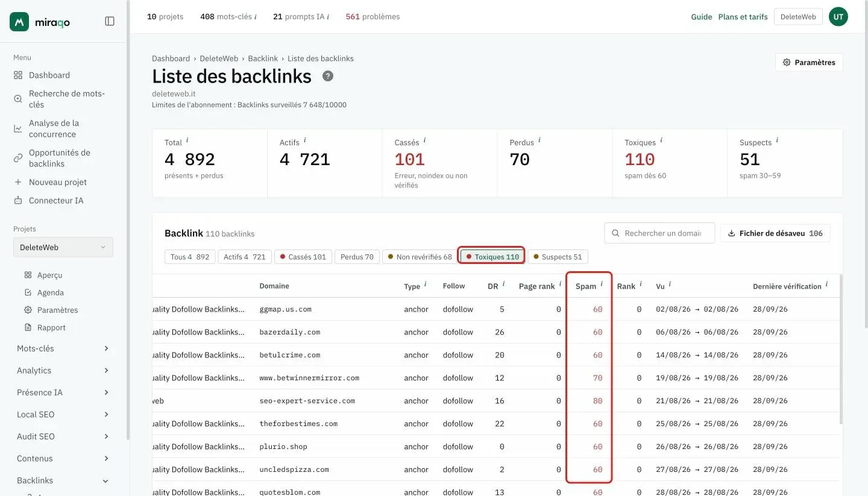Viewport: 868px width, 496px height.
Task: Select the Tous 4 892 filter tab
Action: pyautogui.click(x=190, y=257)
